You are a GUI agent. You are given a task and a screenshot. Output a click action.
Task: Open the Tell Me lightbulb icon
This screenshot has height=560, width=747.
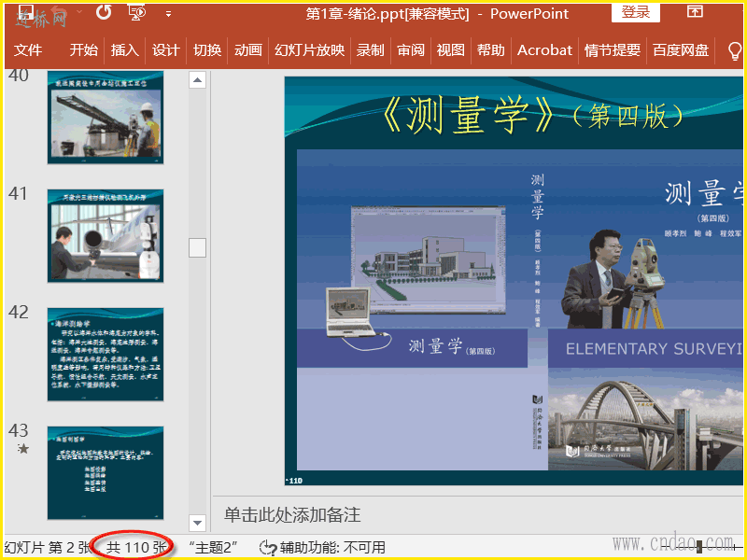click(x=734, y=50)
